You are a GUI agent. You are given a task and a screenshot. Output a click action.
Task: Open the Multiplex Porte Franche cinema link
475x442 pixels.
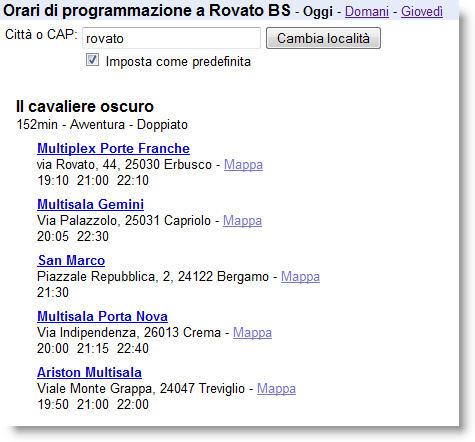(113, 148)
